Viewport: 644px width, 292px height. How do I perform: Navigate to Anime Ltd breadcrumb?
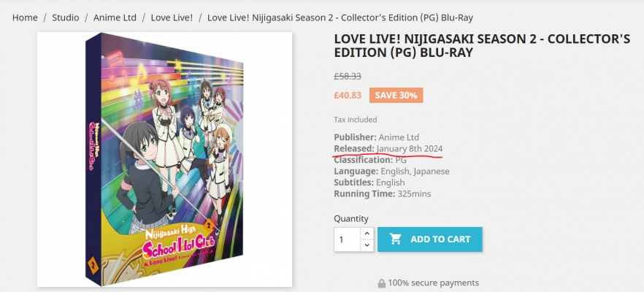pos(117,17)
